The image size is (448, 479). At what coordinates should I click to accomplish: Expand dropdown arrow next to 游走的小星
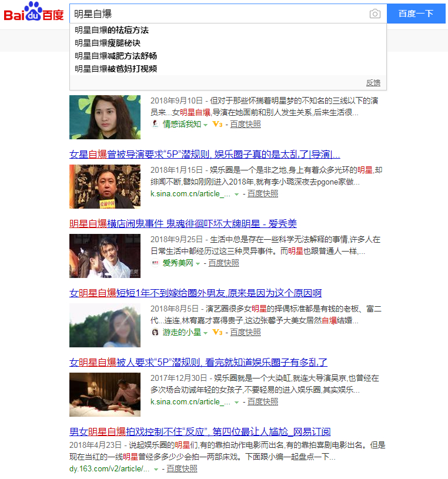pyautogui.click(x=206, y=333)
